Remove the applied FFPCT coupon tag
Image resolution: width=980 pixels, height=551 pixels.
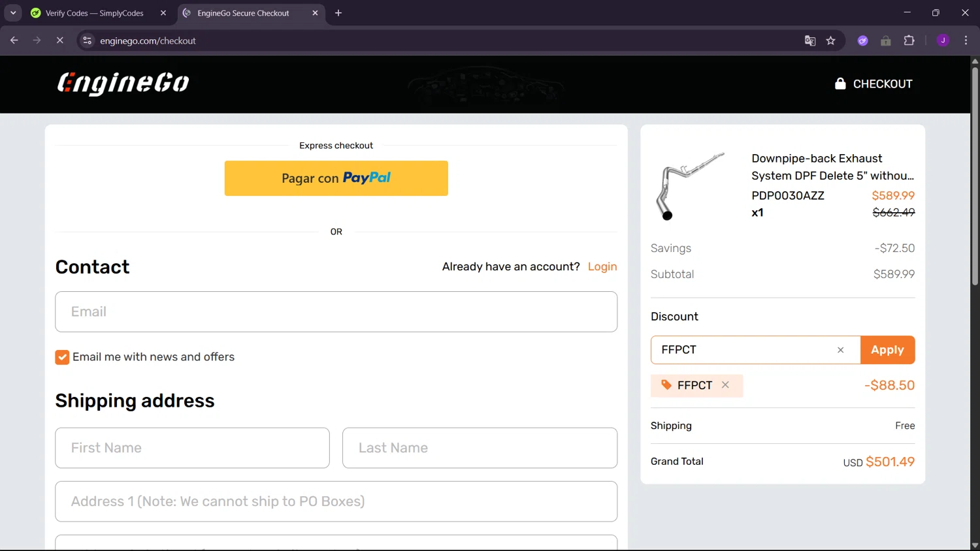(725, 385)
